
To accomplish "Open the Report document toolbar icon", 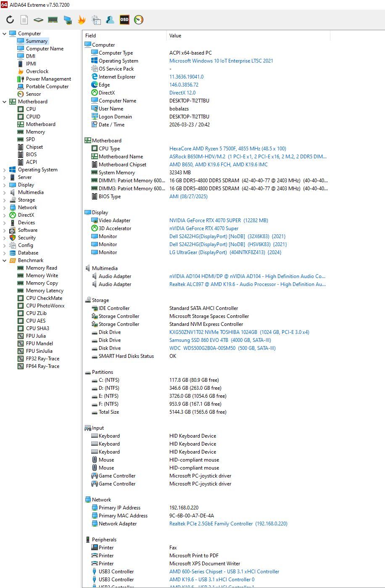I will tap(24, 20).
